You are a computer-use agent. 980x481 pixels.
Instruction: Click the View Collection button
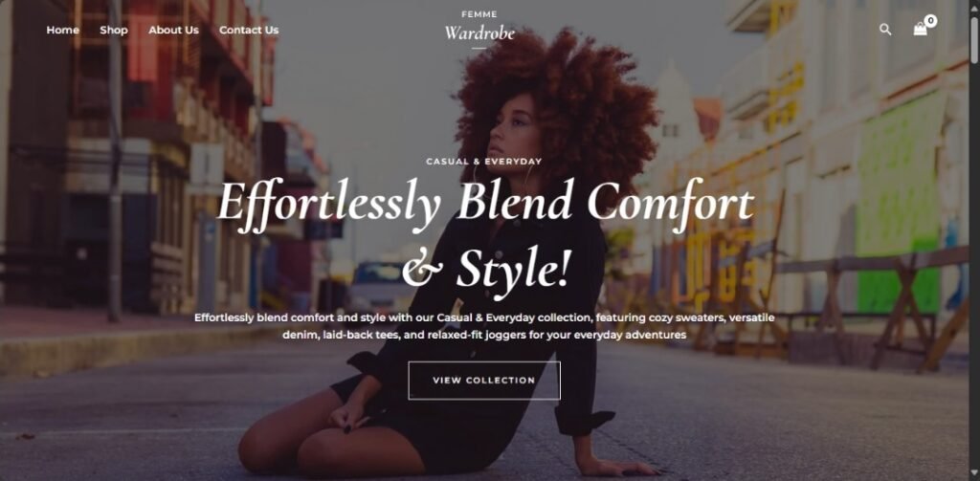(484, 381)
